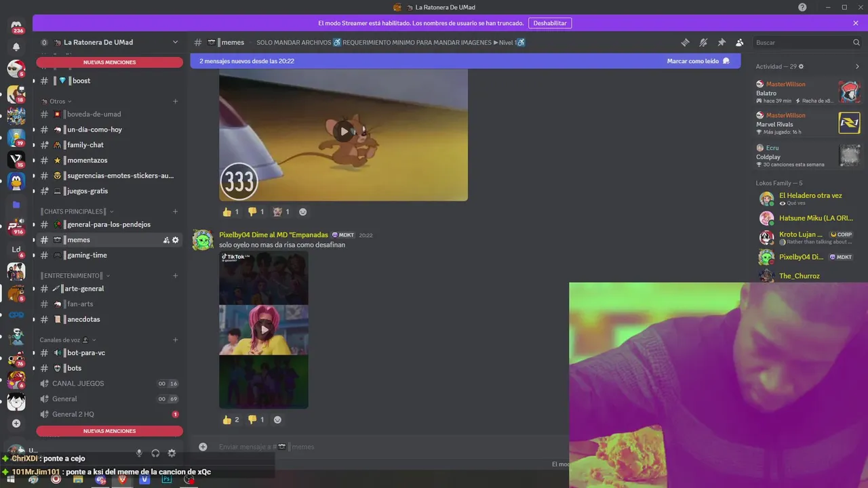
Task: Click bottom NUEVAS MENCIONES pill
Action: tap(109, 431)
